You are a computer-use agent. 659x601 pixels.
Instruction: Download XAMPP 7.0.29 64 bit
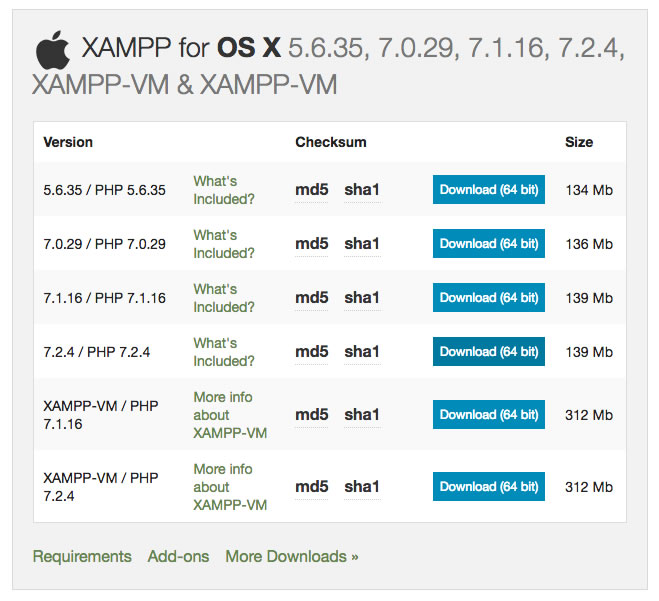pyautogui.click(x=489, y=243)
